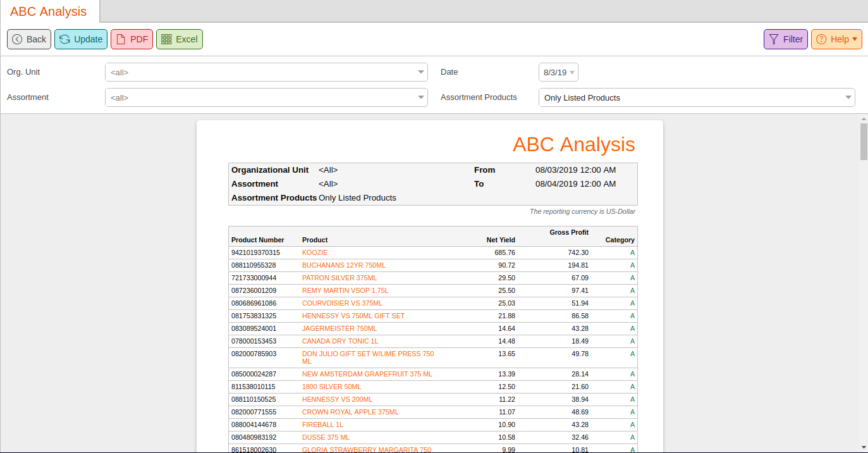Image resolution: width=868 pixels, height=453 pixels.
Task: Open DON JULIO GIFT SET link
Action: [x=368, y=357]
